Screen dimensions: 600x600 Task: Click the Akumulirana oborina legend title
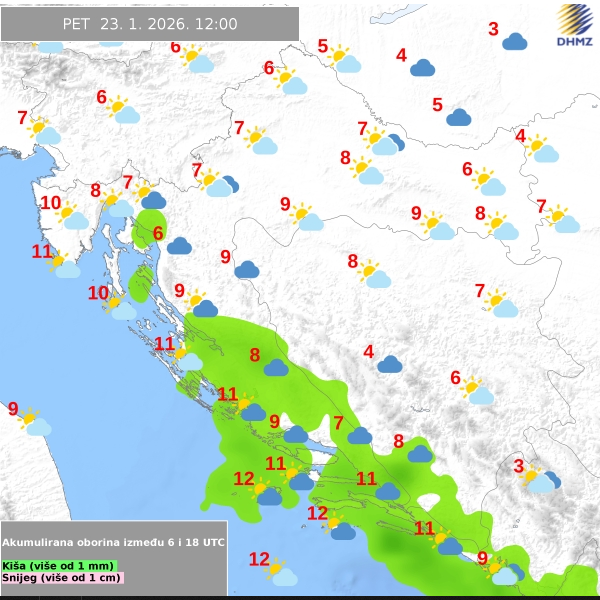pos(113,542)
